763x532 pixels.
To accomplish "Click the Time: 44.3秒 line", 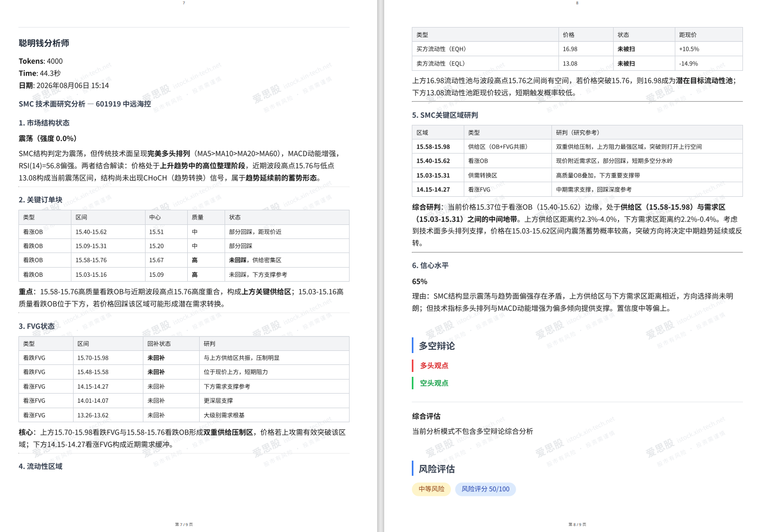I will (40, 73).
